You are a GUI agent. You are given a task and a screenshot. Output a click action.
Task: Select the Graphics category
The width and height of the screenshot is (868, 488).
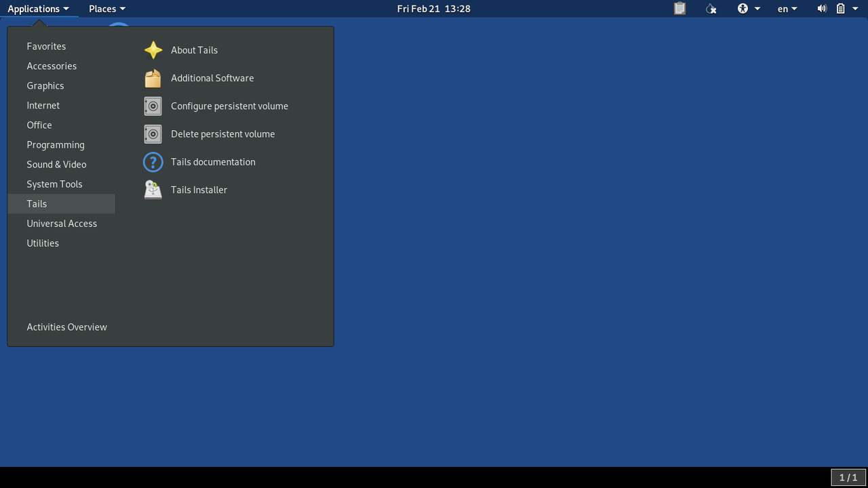coord(61,85)
